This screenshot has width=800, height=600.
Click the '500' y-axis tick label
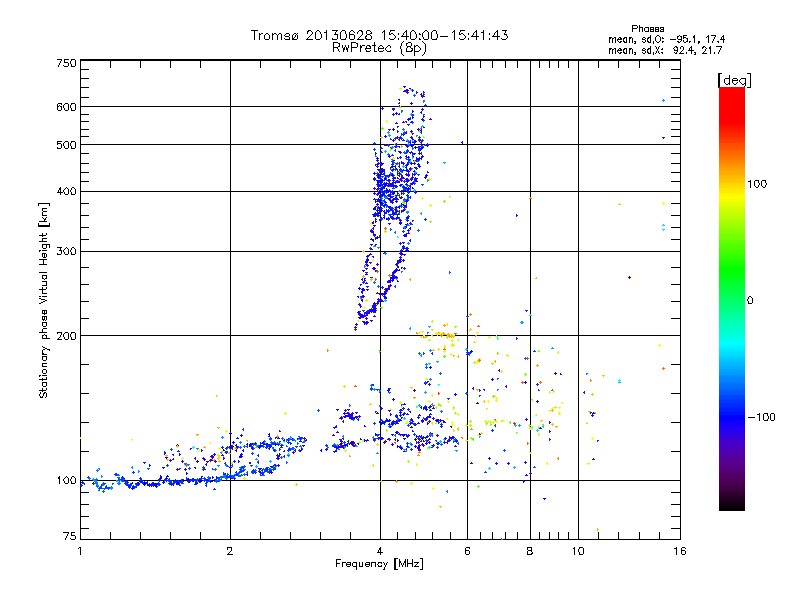[x=67, y=145]
